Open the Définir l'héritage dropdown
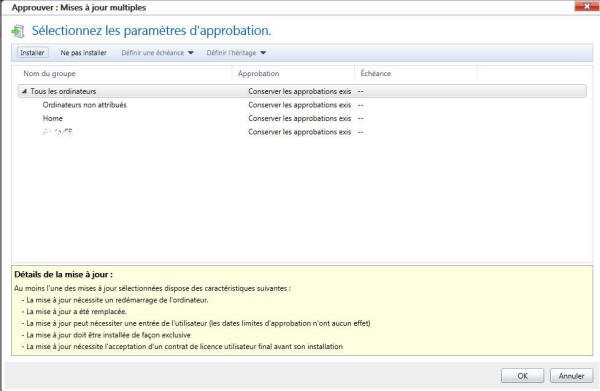The width and height of the screenshot is (600, 391). (236, 53)
